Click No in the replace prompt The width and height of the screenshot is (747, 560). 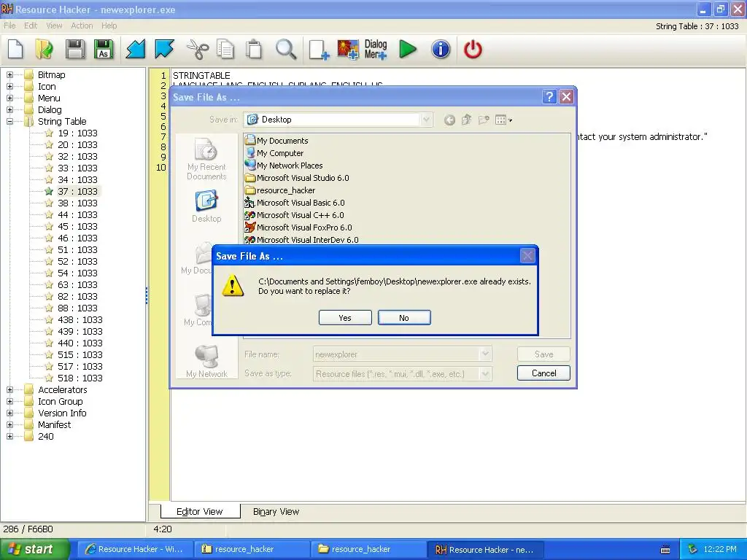click(x=404, y=318)
